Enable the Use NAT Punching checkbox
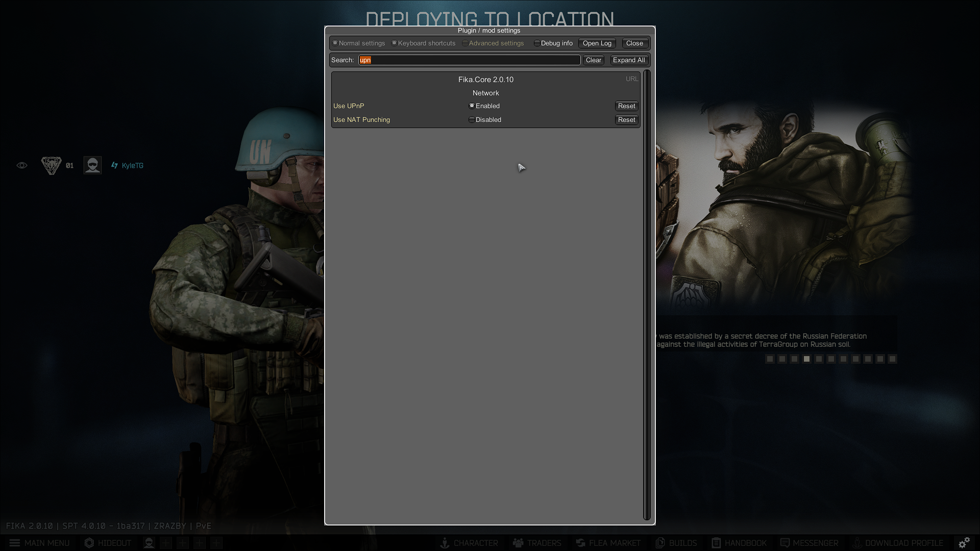This screenshot has width=980, height=551. [472, 120]
